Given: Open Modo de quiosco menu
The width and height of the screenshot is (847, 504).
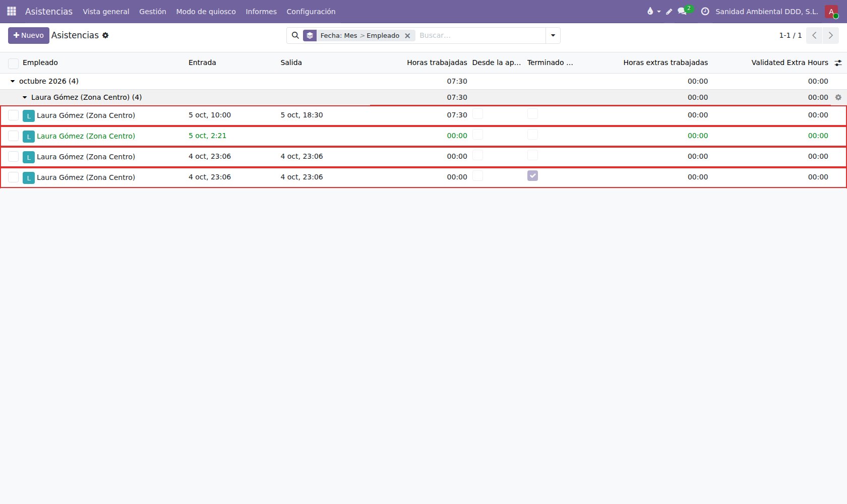Looking at the screenshot, I should 206,12.
